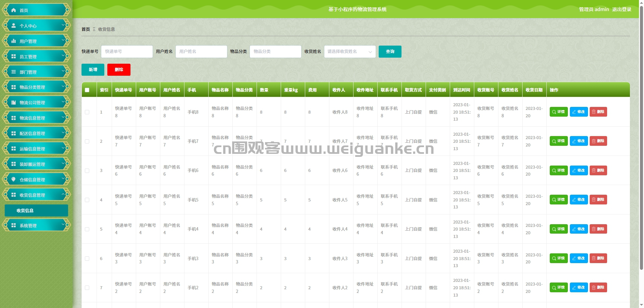
Task: Open 详情 for row 收件人4
Action: click(x=558, y=229)
